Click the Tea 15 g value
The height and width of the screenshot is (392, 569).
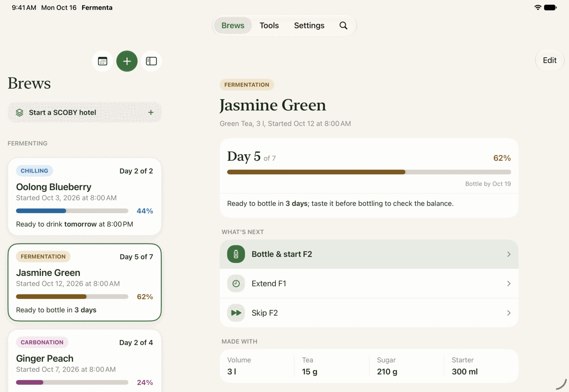[310, 372]
